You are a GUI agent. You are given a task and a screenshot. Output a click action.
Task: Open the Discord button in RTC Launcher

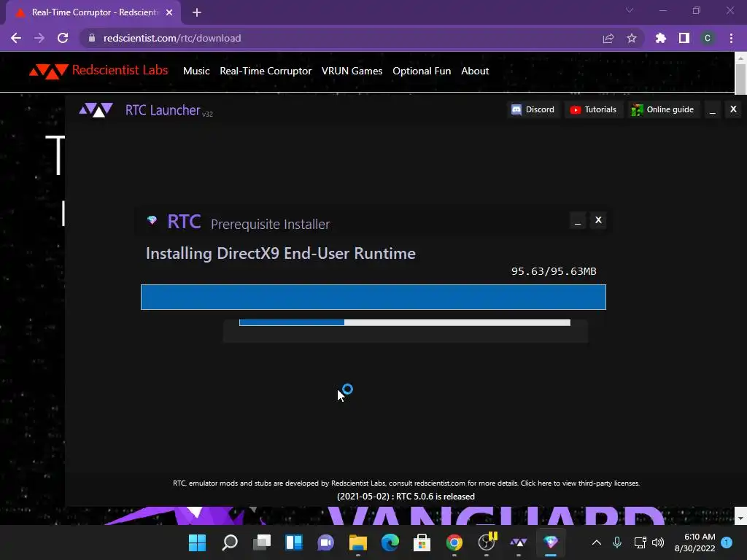coord(533,109)
